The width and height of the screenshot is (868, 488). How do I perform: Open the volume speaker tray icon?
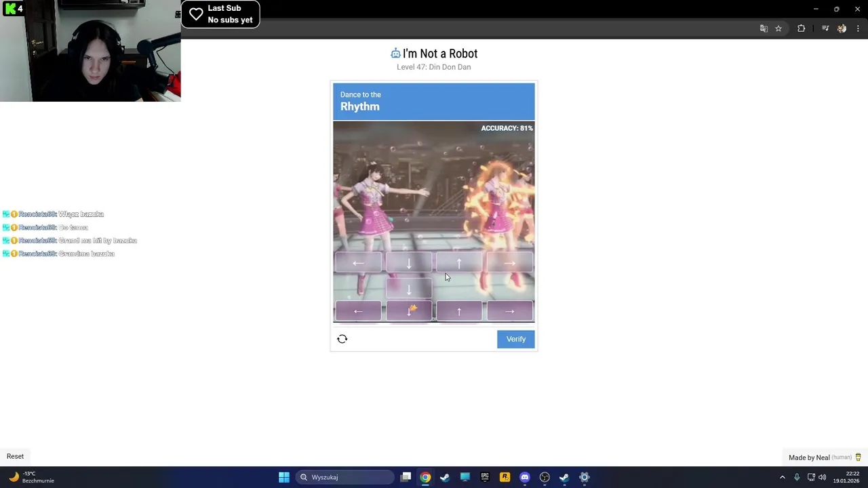pyautogui.click(x=822, y=477)
